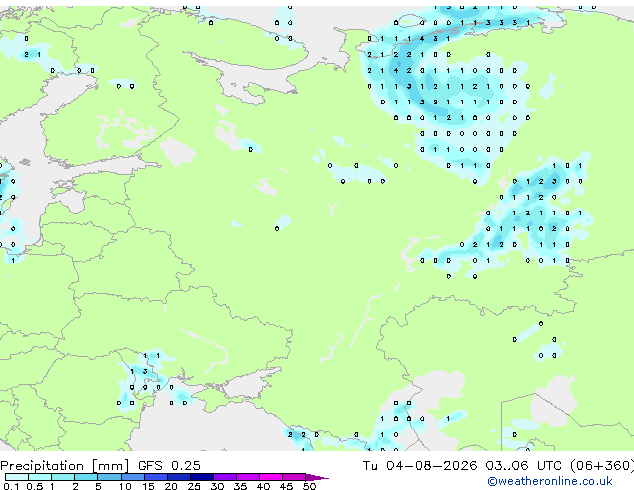Click the 40–45 mm magenta legend swatch
634x490 pixels.
coord(271,477)
